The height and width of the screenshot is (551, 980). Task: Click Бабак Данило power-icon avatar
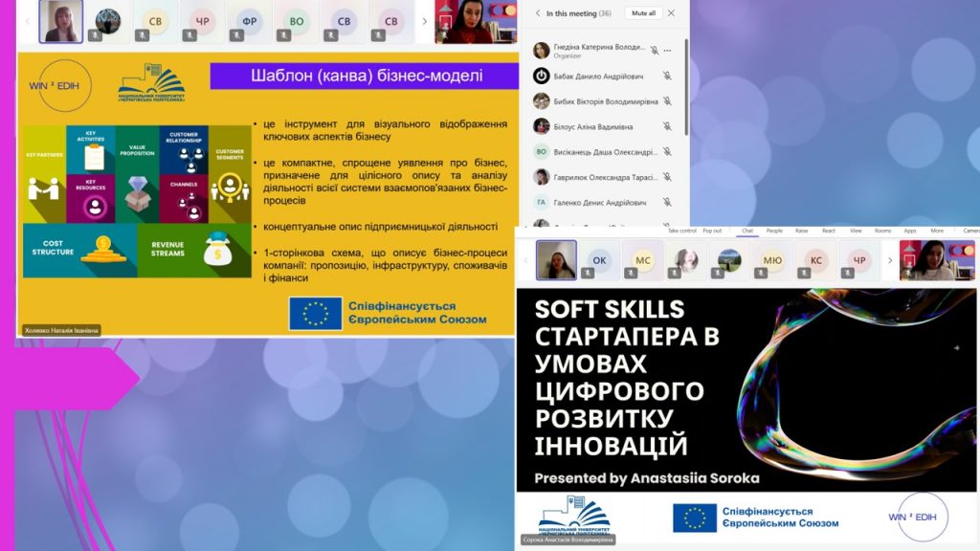click(x=542, y=76)
